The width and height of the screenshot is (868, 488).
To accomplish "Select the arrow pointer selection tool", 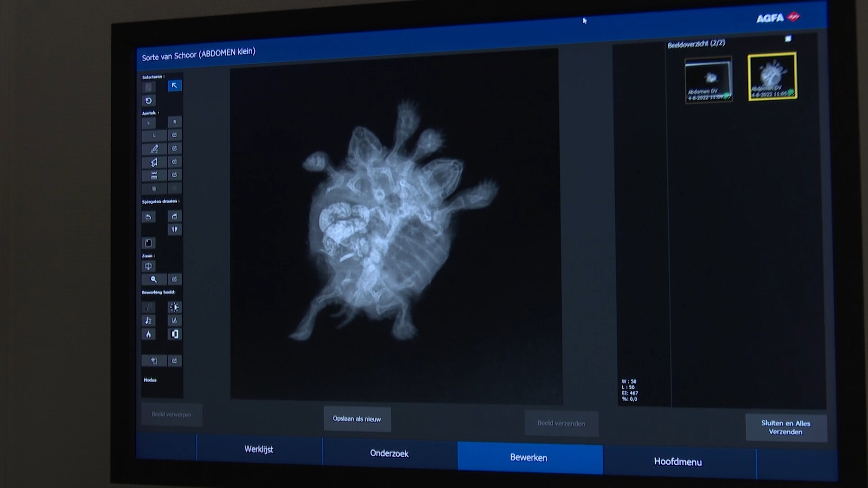I will click(174, 86).
